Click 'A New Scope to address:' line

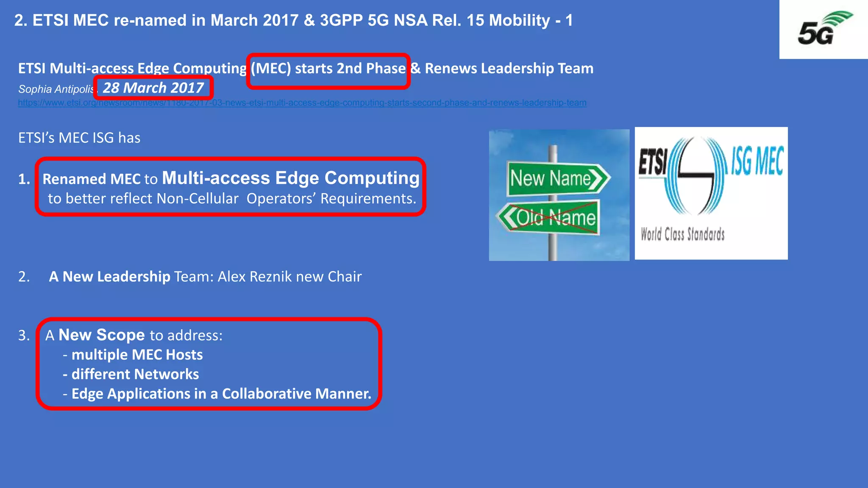(134, 335)
